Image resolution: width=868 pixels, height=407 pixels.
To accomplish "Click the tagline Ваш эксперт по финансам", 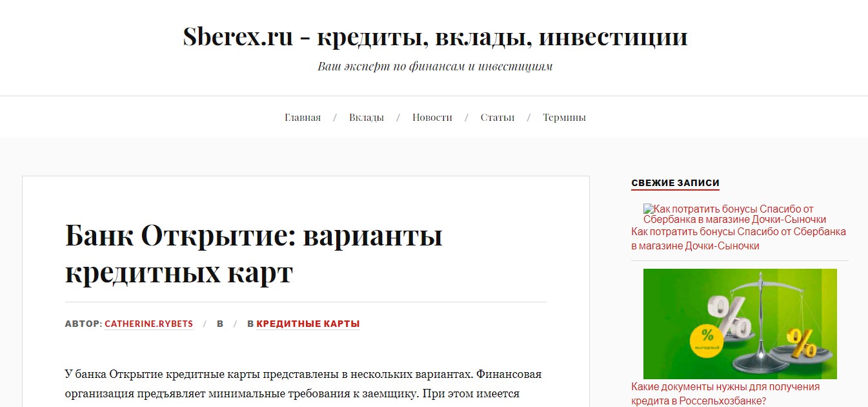I will pyautogui.click(x=435, y=66).
